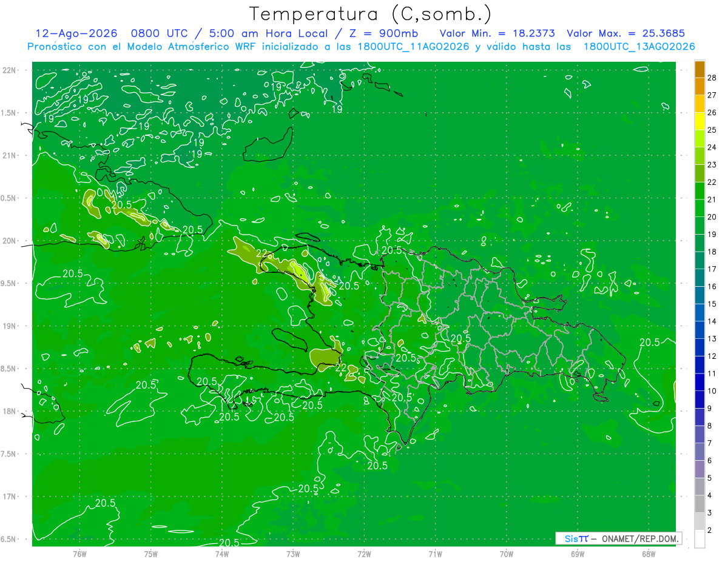Click the valid-until time "1800UTC_13AGO2026"

[x=639, y=47]
